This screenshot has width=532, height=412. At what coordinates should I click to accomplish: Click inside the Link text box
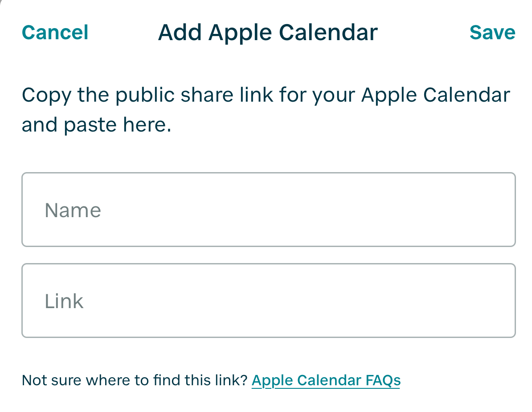tap(268, 301)
